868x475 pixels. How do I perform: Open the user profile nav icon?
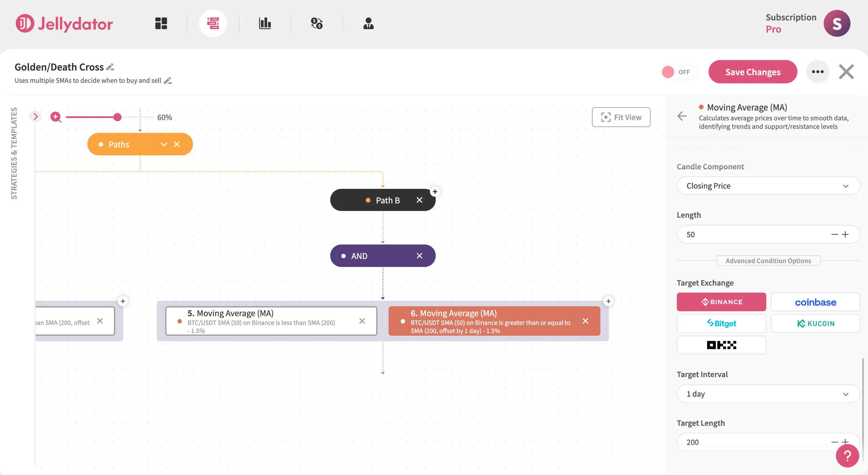coord(368,23)
